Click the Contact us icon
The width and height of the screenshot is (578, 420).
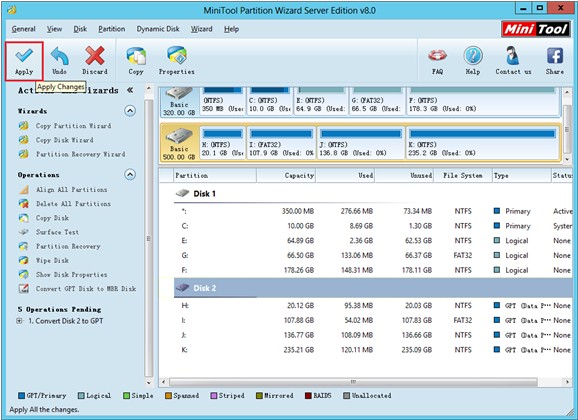click(513, 56)
